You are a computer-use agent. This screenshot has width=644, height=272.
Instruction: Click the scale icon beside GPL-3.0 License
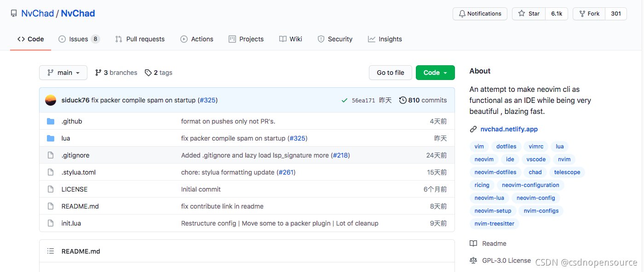click(473, 261)
